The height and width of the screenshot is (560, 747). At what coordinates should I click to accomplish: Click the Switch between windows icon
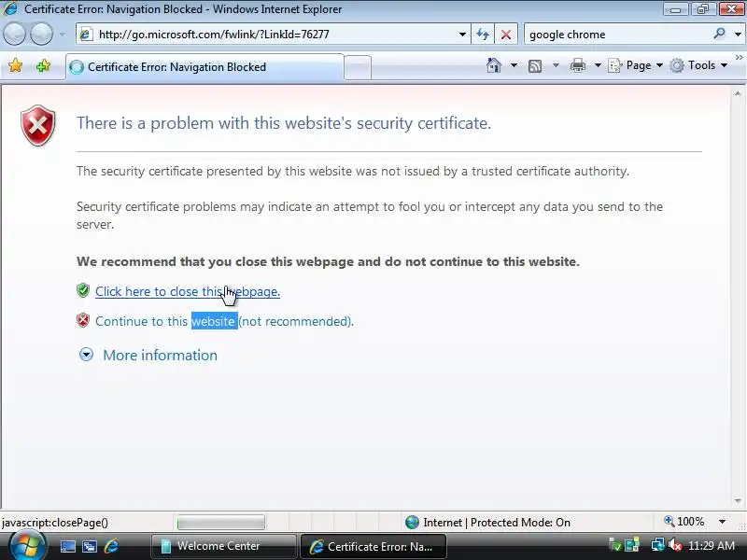(x=90, y=546)
